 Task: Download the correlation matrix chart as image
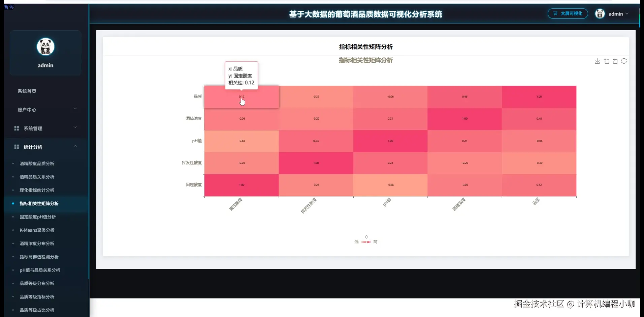tap(597, 61)
